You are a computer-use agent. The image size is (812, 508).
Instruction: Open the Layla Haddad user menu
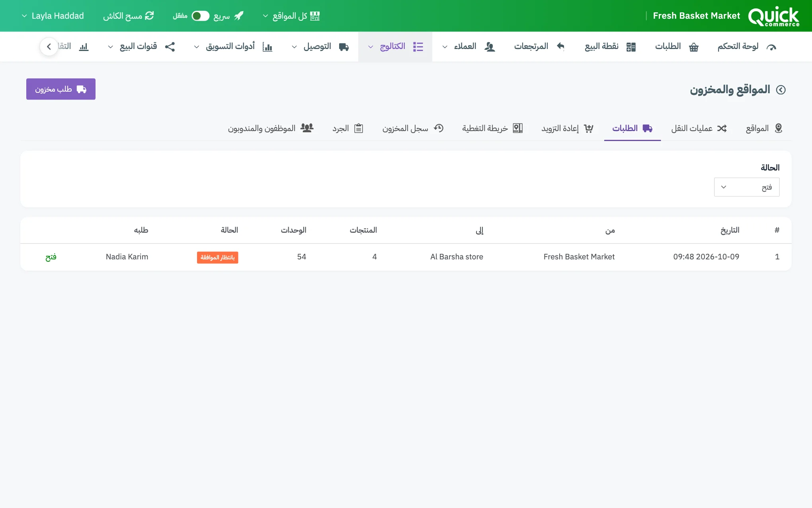tap(53, 16)
